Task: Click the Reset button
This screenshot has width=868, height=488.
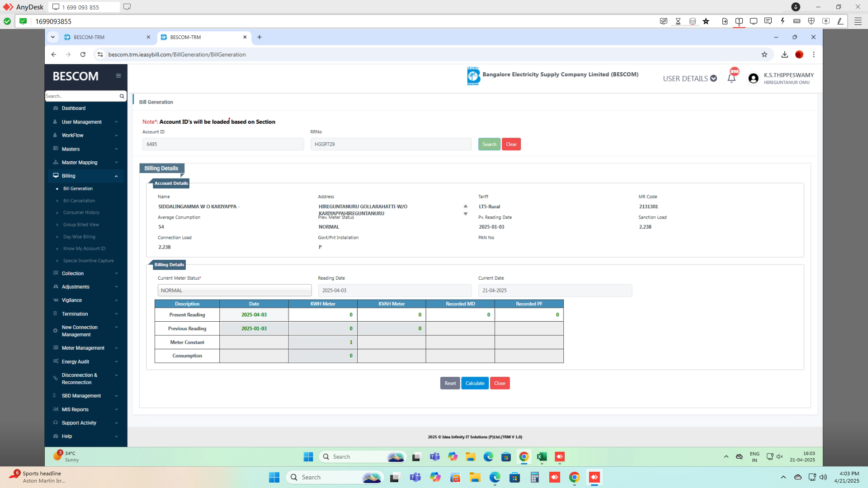Action: pos(450,383)
